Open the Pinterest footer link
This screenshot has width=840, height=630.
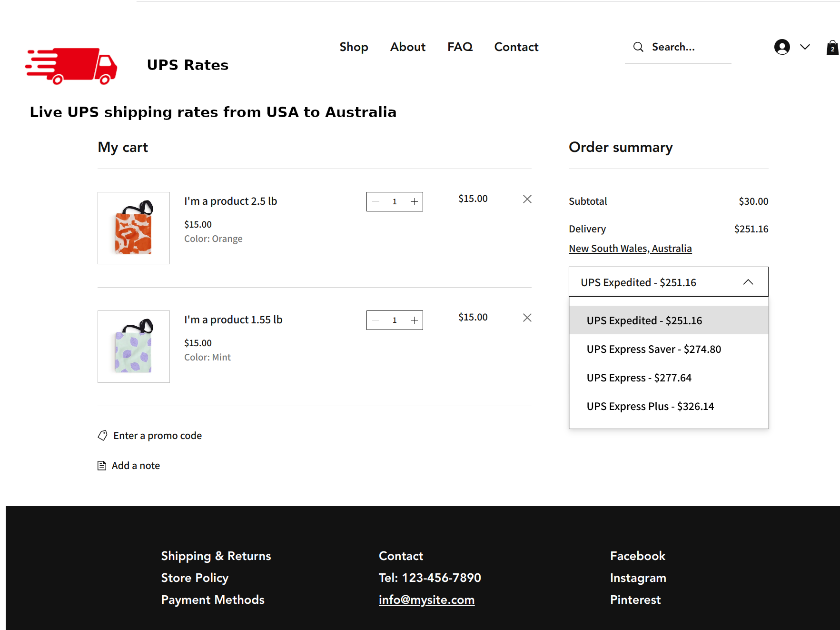635,600
